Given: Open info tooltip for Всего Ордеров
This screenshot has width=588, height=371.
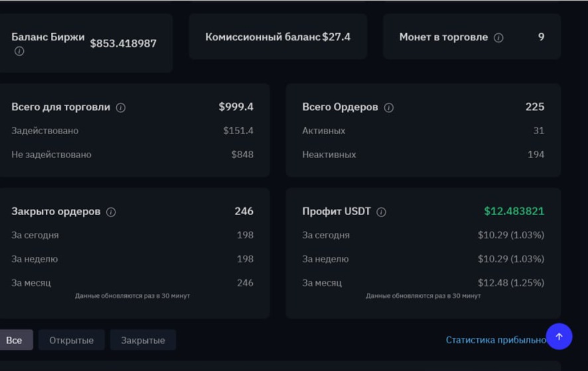Looking at the screenshot, I should (x=389, y=108).
